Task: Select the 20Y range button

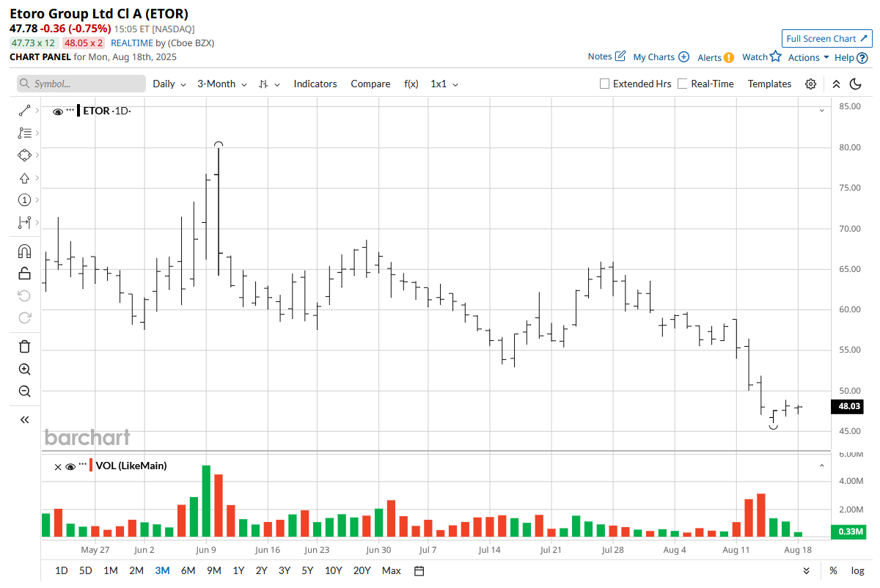Action: click(362, 570)
